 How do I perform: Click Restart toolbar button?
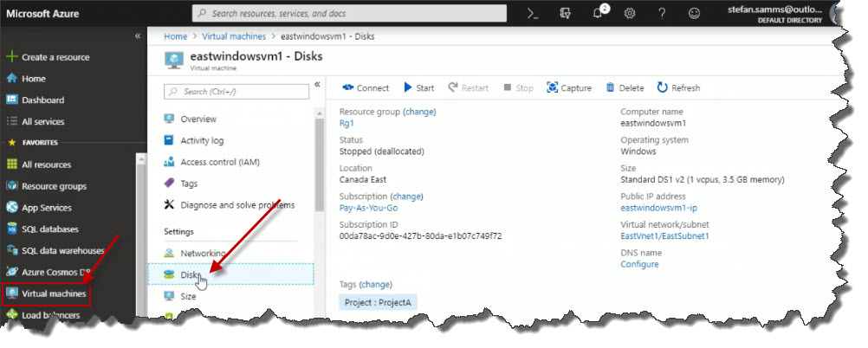click(x=469, y=88)
